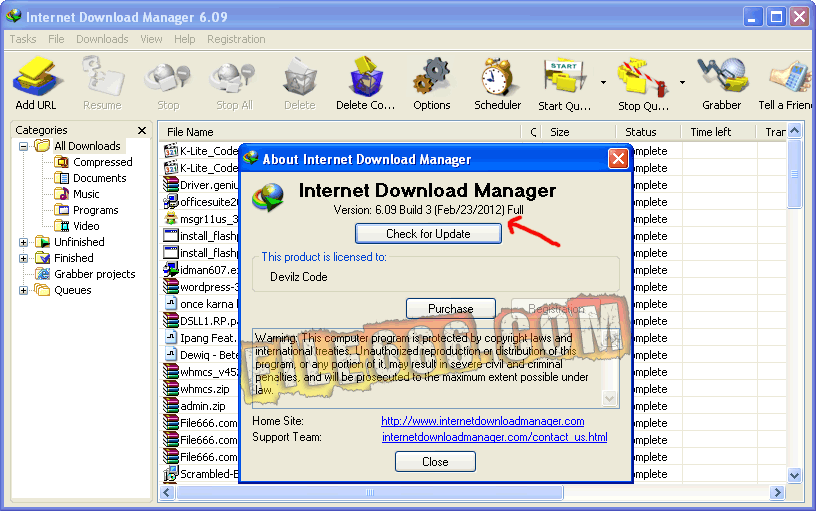Sort by the Size column header
Screen dimensions: 816x511
pos(578,132)
